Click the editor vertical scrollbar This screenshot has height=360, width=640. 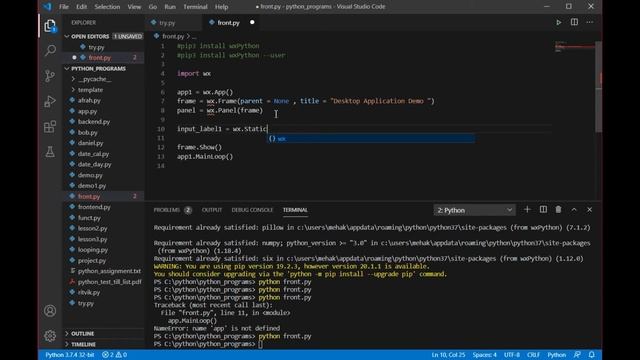598,87
